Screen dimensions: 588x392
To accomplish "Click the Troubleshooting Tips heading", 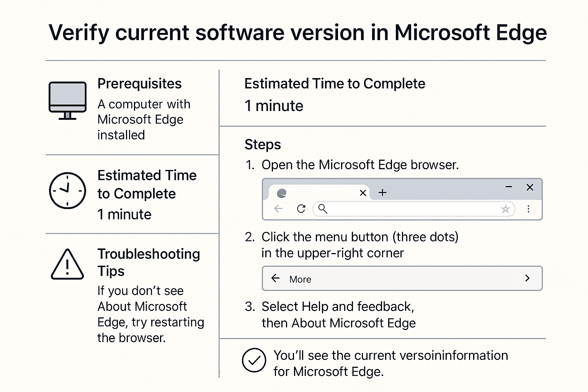I will coord(149,262).
